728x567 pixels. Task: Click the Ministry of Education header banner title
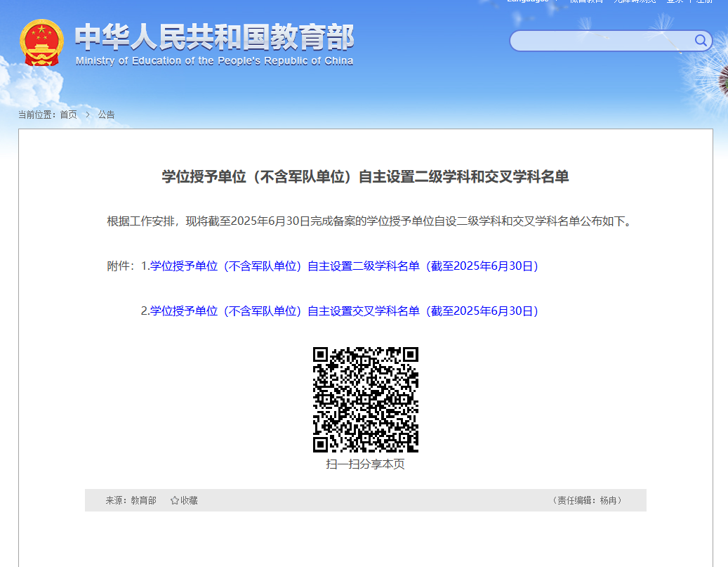click(213, 41)
